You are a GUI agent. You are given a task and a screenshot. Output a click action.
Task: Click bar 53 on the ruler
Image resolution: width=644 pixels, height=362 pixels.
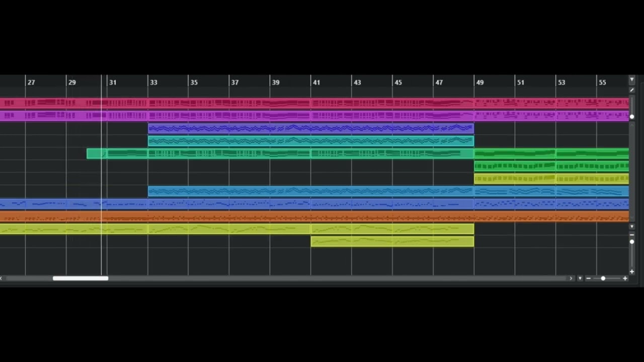561,82
